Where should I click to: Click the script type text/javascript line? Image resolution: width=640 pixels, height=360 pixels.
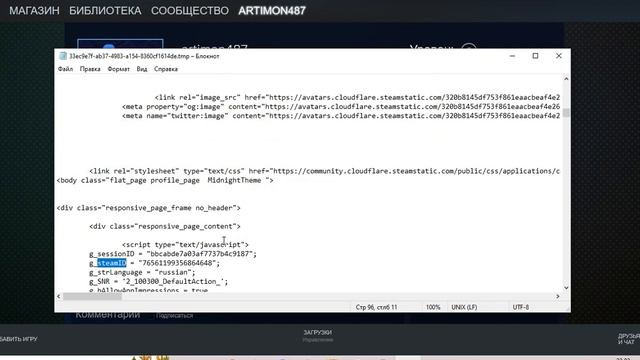[185, 245]
